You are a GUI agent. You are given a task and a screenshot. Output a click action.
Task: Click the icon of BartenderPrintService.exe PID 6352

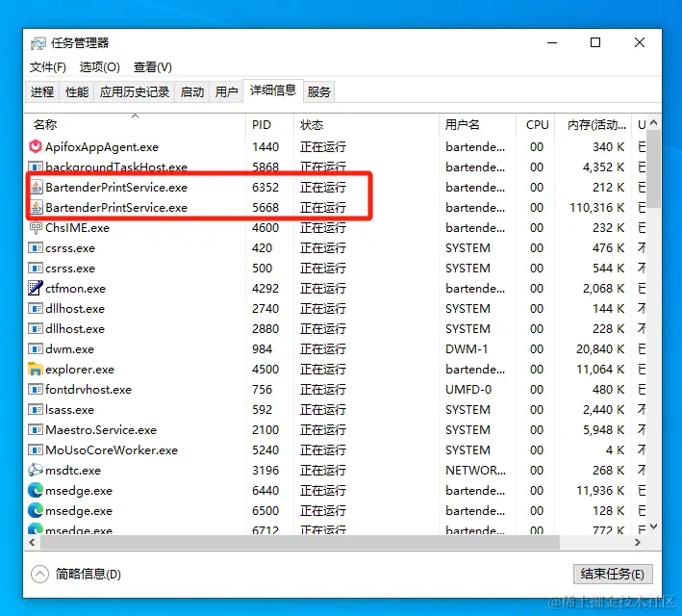[37, 188]
